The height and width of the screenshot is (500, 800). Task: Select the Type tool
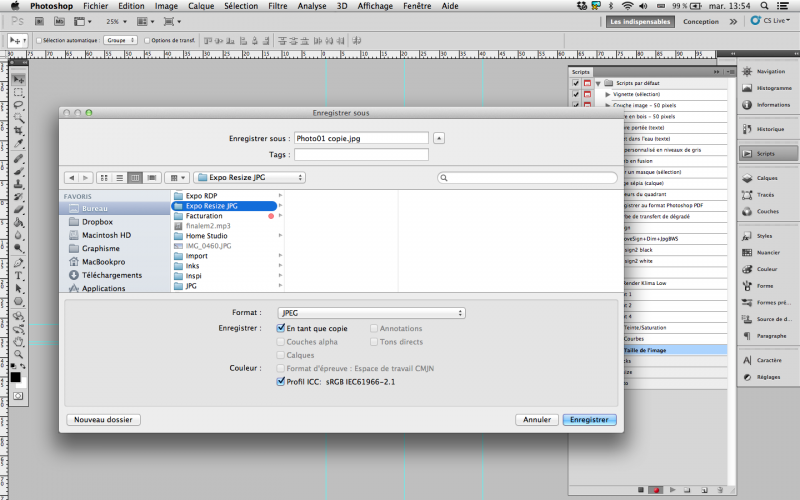pyautogui.click(x=18, y=276)
